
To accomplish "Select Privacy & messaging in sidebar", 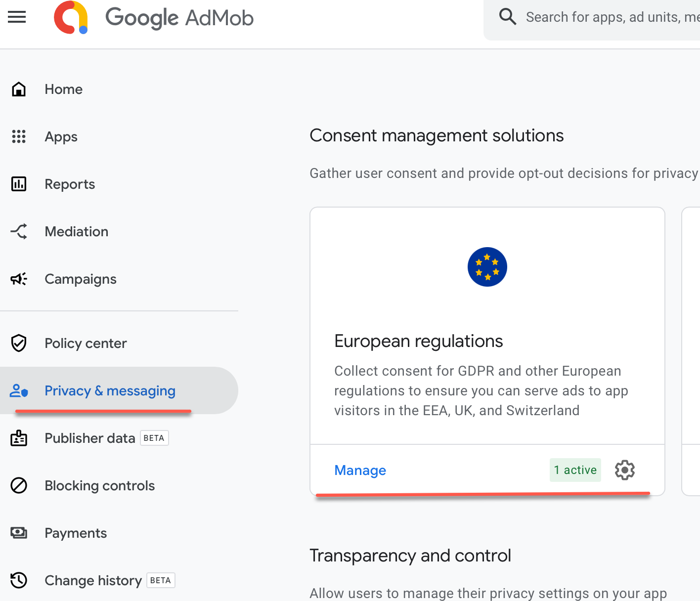I will coord(110,391).
